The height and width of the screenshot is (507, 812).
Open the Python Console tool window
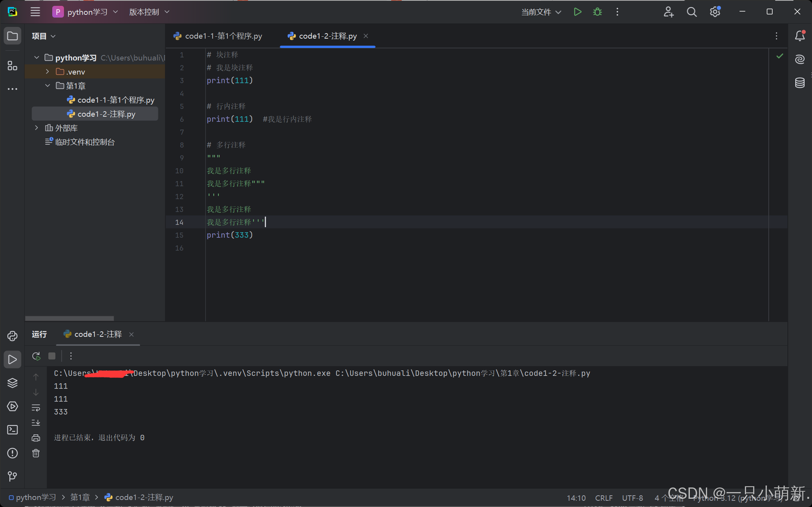(12, 336)
